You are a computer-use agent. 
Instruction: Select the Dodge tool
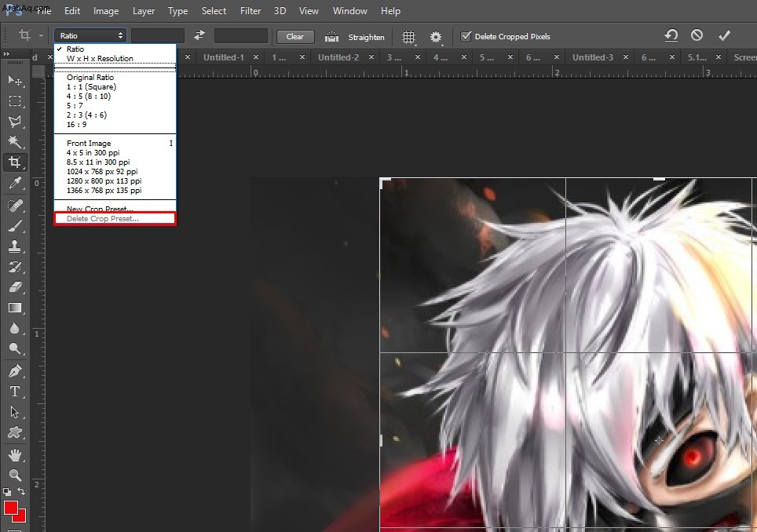point(15,348)
